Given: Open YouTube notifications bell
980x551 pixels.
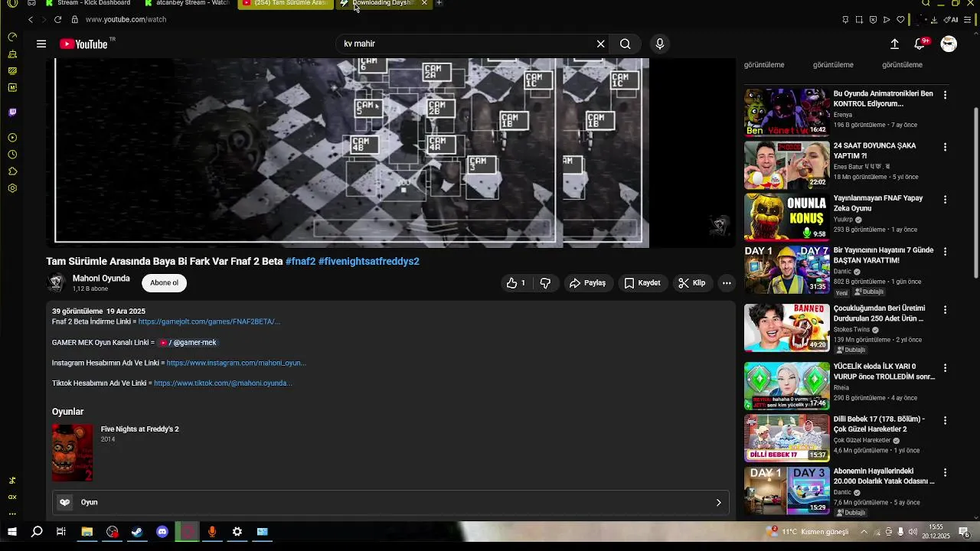Looking at the screenshot, I should pos(920,44).
